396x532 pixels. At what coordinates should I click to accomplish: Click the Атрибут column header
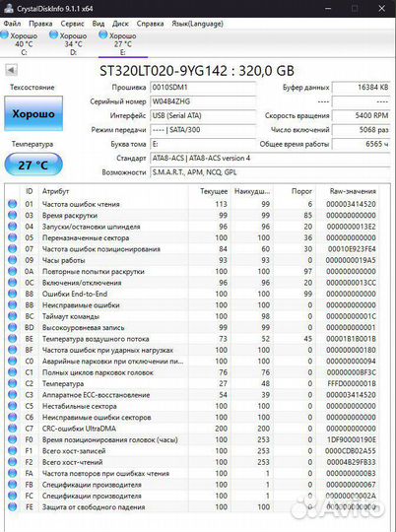pyautogui.click(x=55, y=191)
